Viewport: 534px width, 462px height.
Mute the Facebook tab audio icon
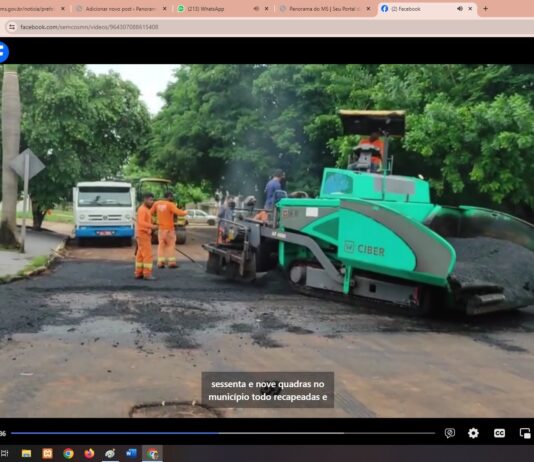[459, 9]
